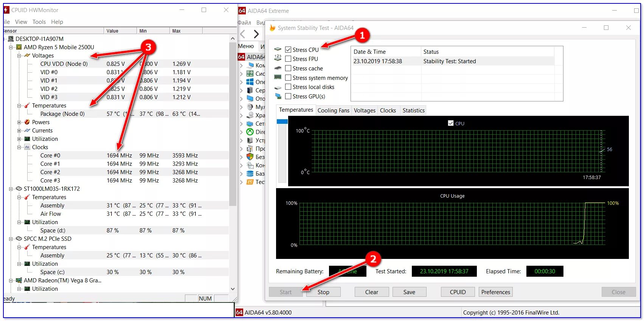
Task: Click the Stress FPU 123 icon
Action: click(x=278, y=58)
